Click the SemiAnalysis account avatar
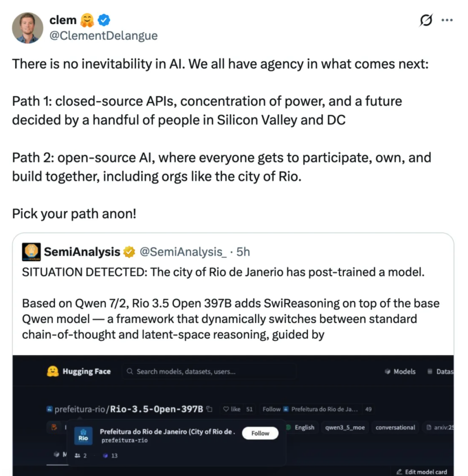468x476 pixels. 31,252
